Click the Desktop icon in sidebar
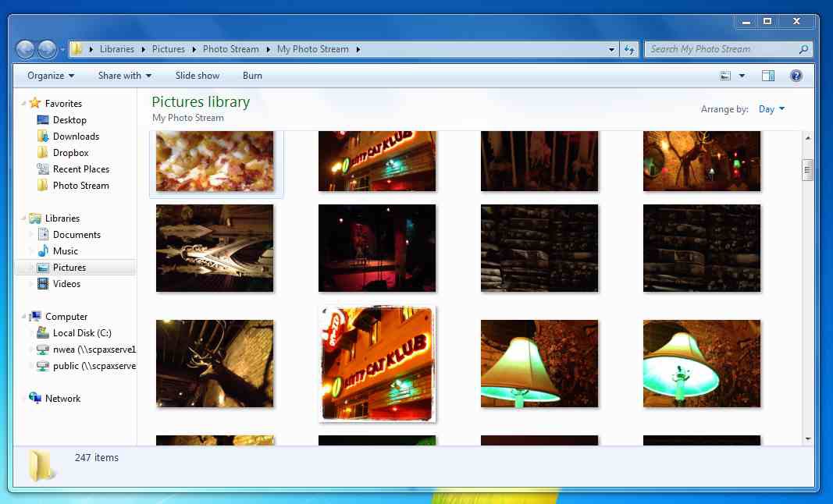Screen dimensions: 833x504 pyautogui.click(x=43, y=120)
